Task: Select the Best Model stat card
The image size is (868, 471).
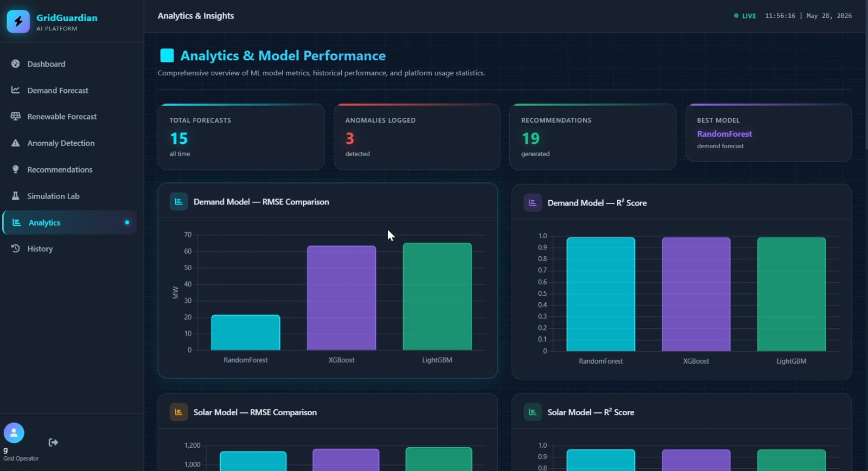Action: 769,133
